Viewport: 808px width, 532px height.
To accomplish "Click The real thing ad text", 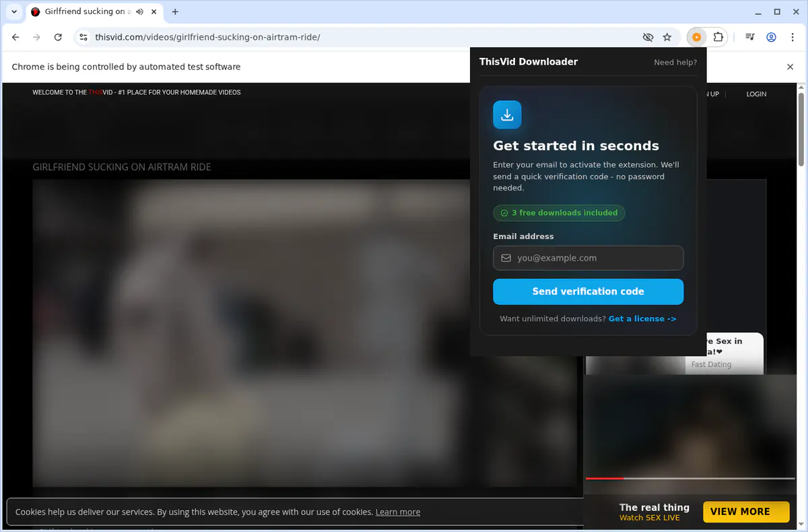I will click(654, 507).
